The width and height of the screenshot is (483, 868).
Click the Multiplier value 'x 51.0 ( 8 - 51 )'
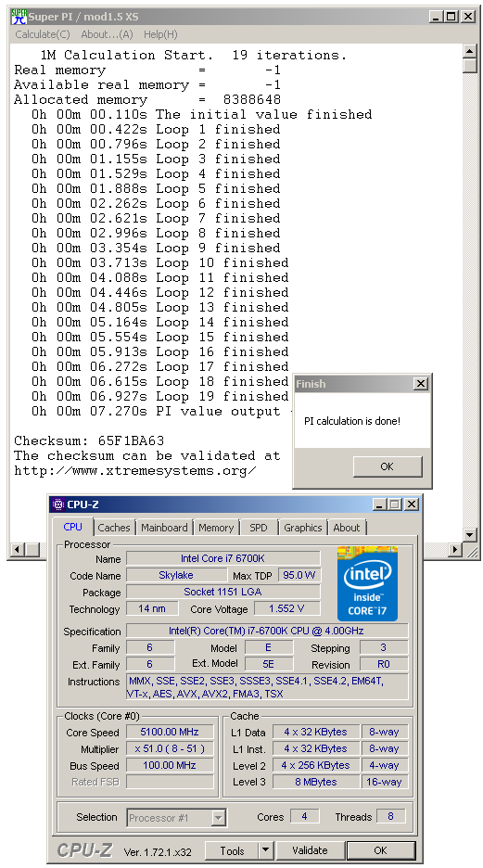tap(170, 749)
